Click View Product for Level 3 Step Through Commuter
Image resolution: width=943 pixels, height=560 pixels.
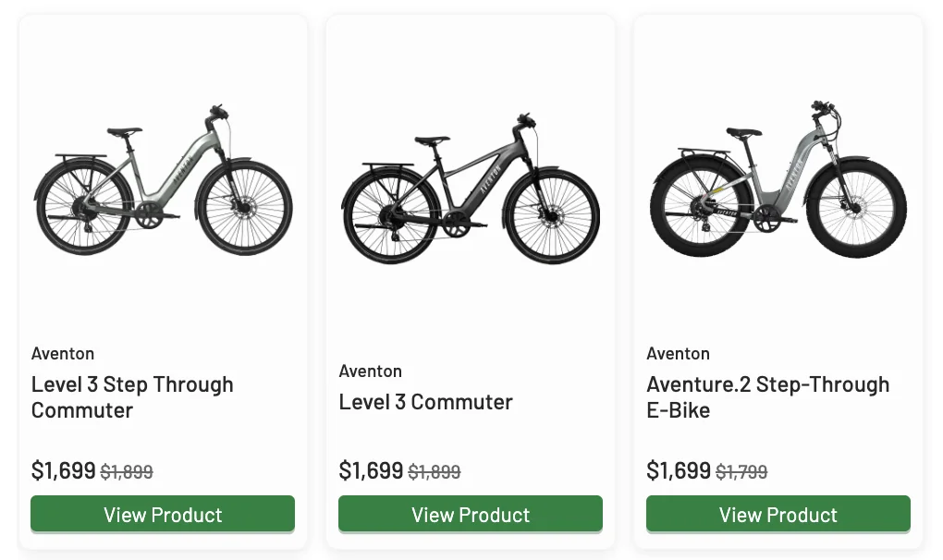click(162, 514)
